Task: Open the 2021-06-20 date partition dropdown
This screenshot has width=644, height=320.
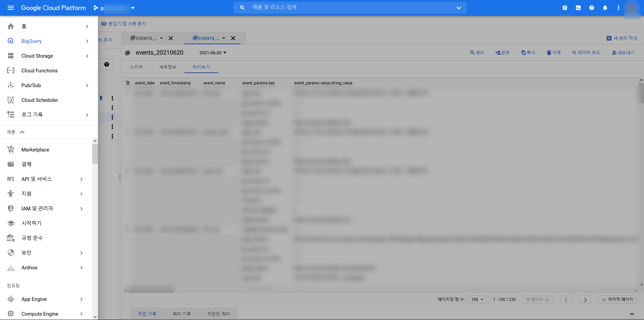Action: [213, 53]
